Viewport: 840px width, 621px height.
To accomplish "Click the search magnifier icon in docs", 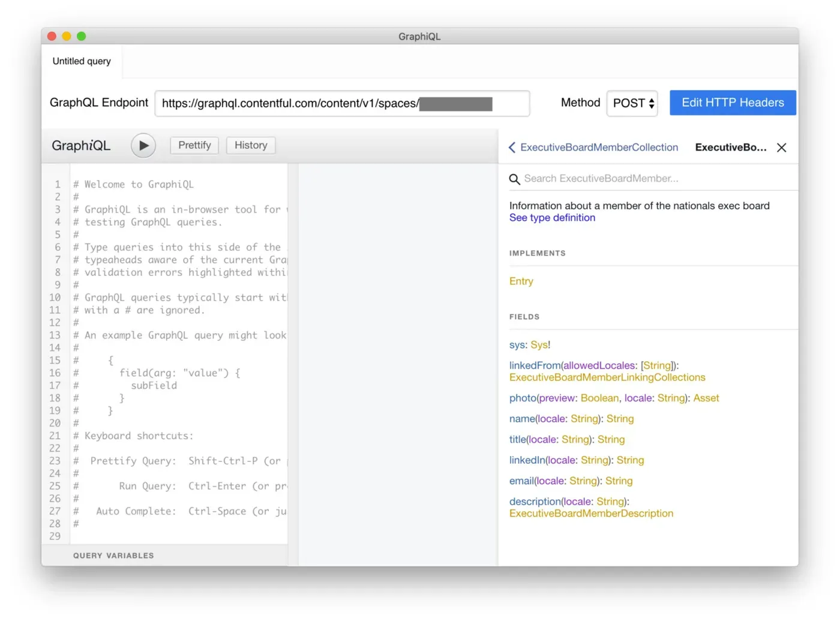I will coord(514,179).
